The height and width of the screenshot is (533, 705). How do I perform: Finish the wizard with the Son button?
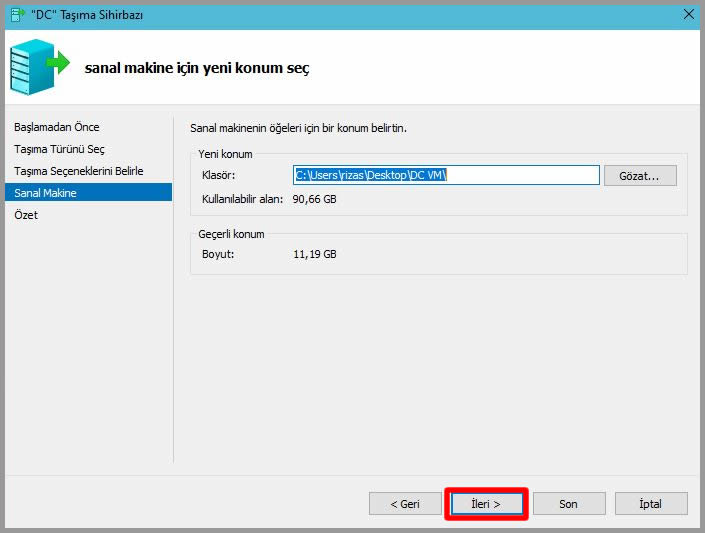click(568, 504)
